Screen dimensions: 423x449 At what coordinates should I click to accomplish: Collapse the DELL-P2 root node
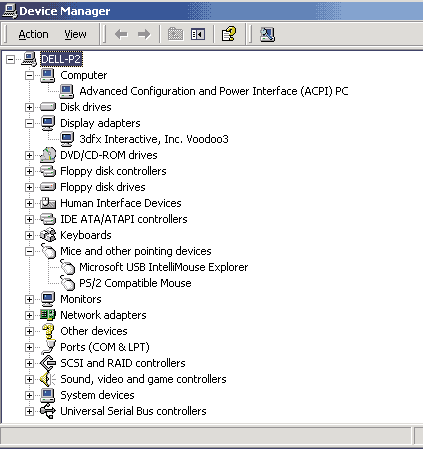(x=11, y=59)
